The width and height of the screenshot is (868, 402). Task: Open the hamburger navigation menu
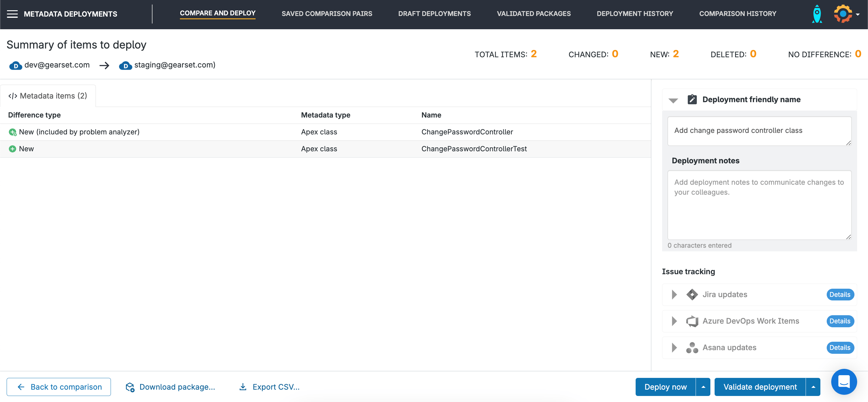(x=12, y=14)
